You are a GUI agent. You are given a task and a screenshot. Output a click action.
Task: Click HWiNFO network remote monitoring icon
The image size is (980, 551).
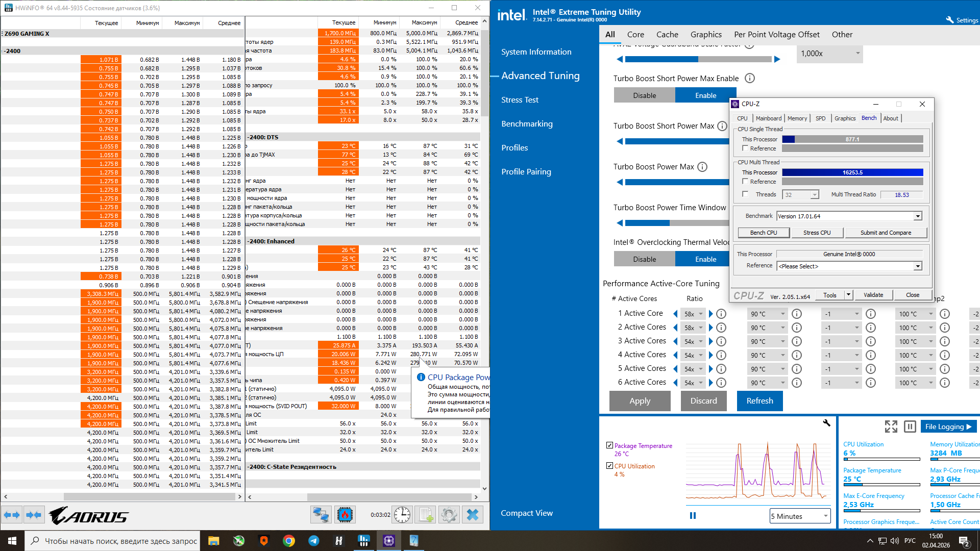(x=321, y=515)
